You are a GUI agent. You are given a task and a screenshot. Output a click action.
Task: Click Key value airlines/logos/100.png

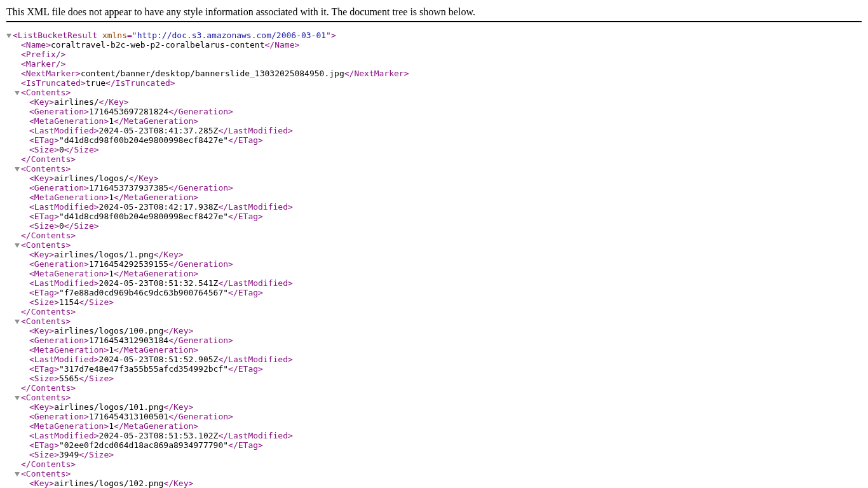click(x=109, y=331)
